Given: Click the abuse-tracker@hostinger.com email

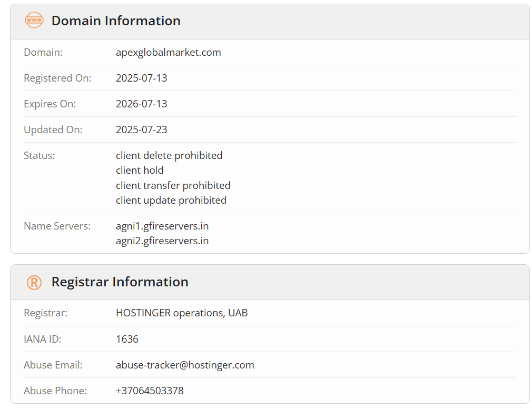Looking at the screenshot, I should (185, 365).
